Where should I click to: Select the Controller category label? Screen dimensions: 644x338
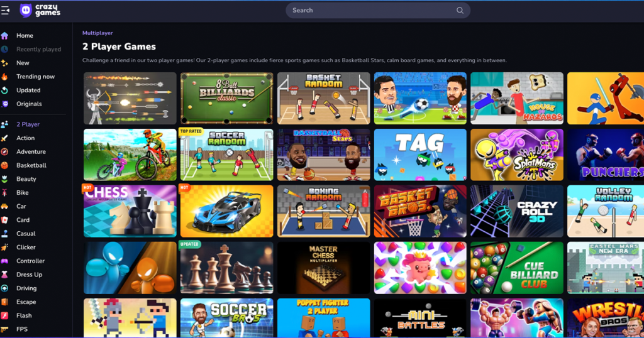point(30,261)
